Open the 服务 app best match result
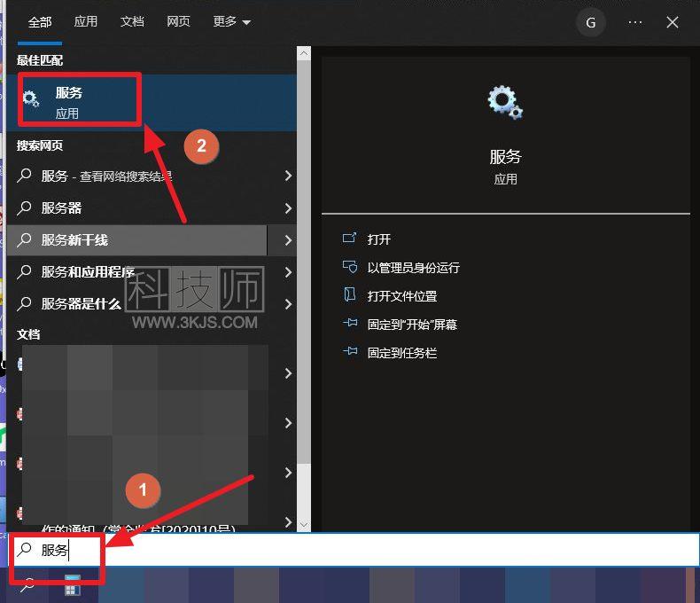700x603 pixels. click(x=152, y=103)
